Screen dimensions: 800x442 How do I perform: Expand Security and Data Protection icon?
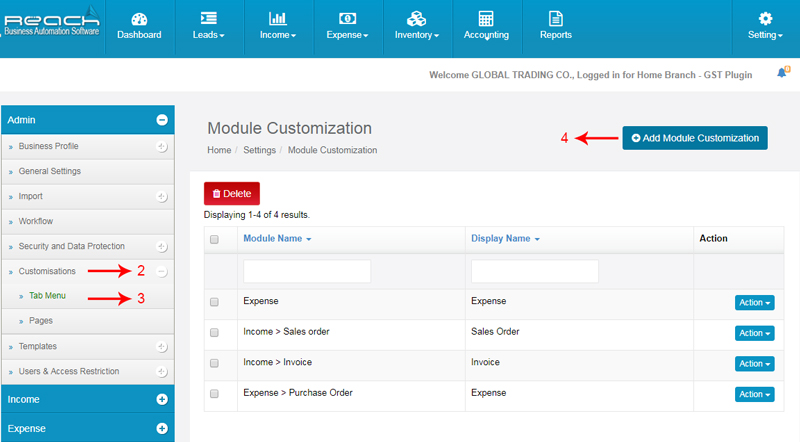[x=161, y=247]
